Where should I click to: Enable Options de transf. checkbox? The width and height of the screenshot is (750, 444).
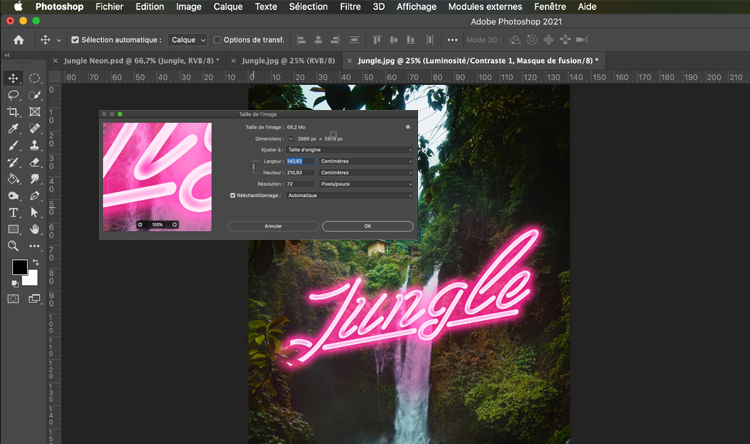click(x=218, y=40)
